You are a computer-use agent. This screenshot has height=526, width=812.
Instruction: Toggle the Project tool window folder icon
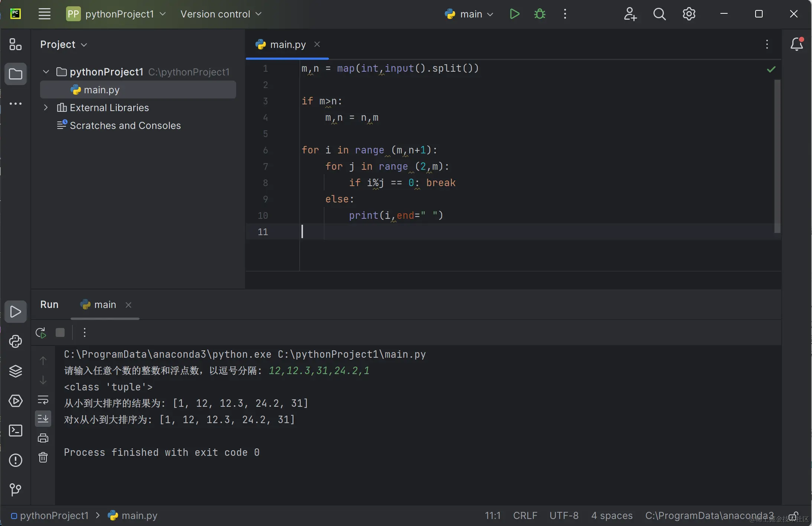pos(15,74)
